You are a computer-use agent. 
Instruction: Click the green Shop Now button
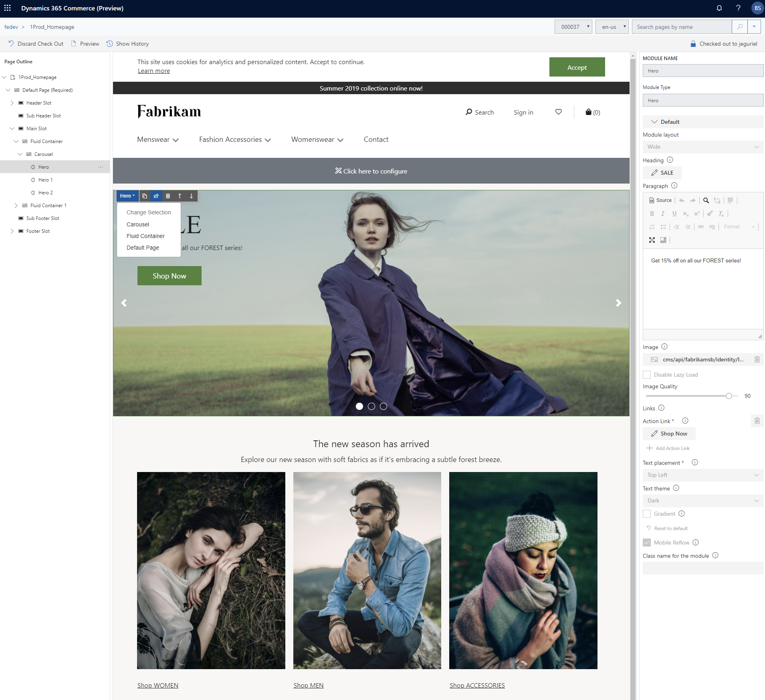[170, 276]
